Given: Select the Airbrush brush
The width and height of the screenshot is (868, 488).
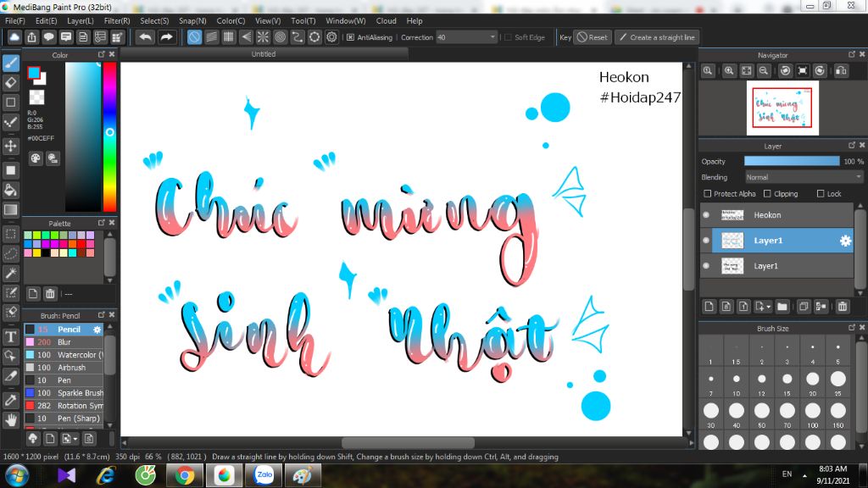Looking at the screenshot, I should (64, 368).
